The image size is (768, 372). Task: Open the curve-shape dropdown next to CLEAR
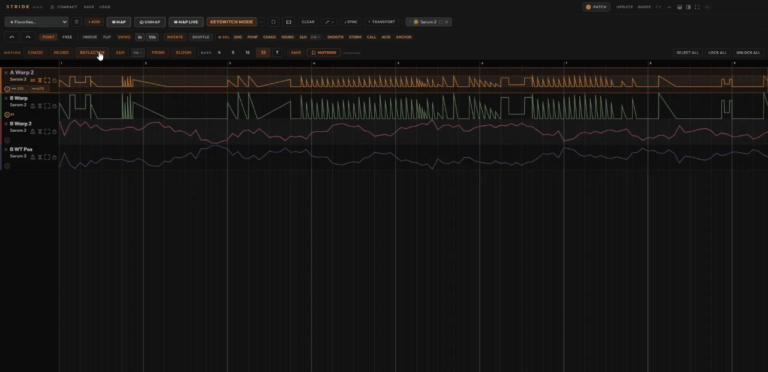pyautogui.click(x=329, y=22)
